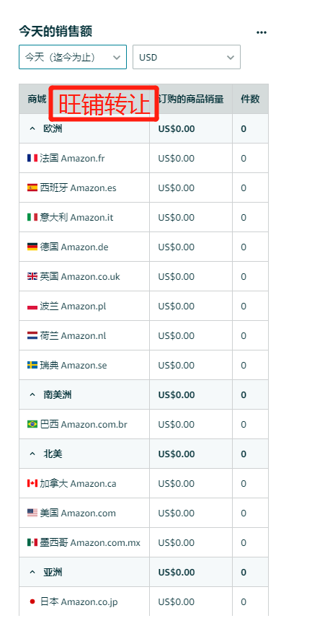Open the USD currency dropdown

click(187, 57)
